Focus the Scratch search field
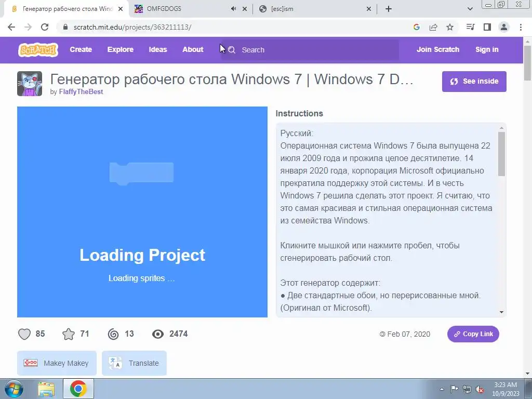 310,50
